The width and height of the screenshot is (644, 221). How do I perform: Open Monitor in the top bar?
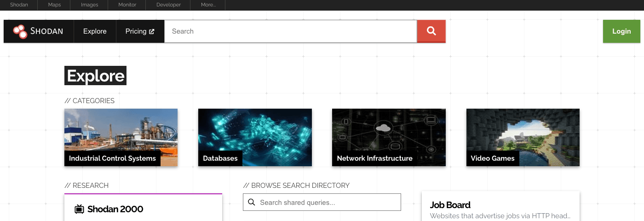tap(127, 5)
